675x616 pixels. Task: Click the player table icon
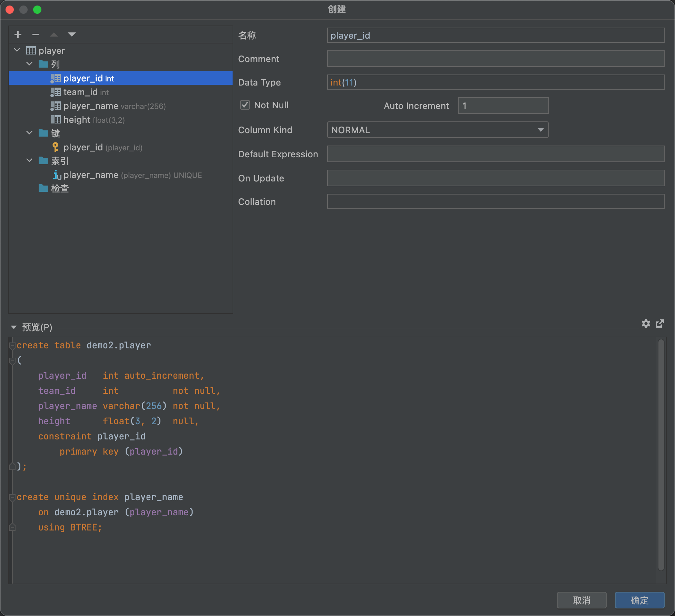click(x=31, y=51)
